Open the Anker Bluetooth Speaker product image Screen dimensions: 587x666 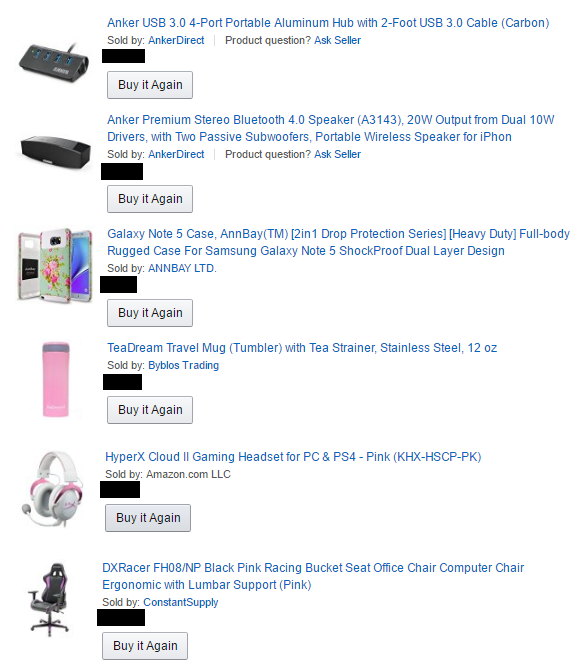click(x=56, y=152)
